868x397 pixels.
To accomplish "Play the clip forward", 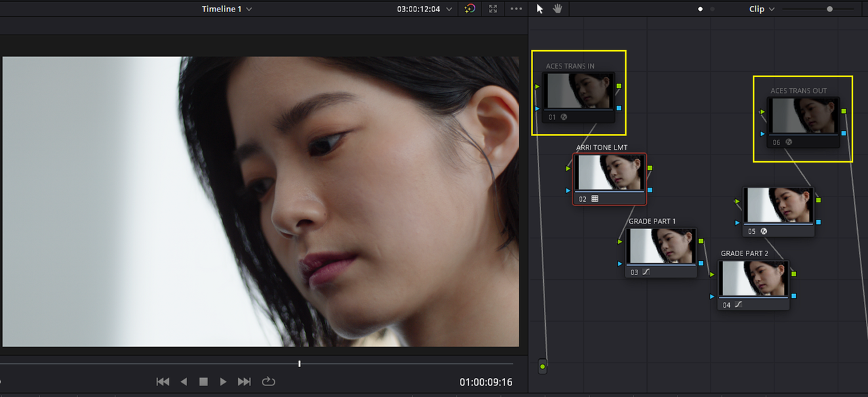I will point(223,381).
